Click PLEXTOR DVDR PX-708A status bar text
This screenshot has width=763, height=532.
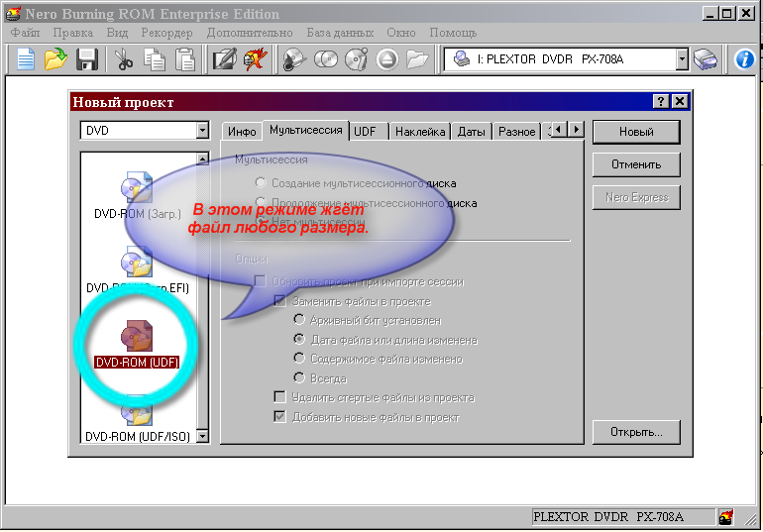point(608,516)
